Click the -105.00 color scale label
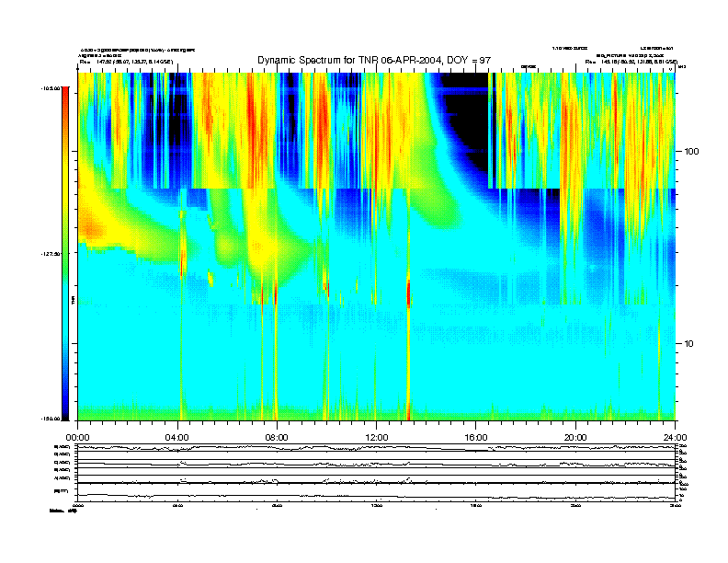 51,87
